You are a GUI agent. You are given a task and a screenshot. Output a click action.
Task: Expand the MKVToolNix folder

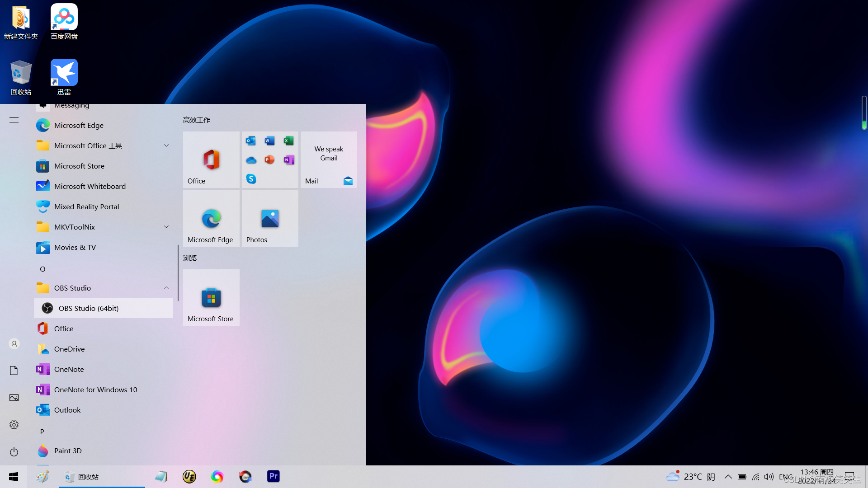(x=103, y=227)
